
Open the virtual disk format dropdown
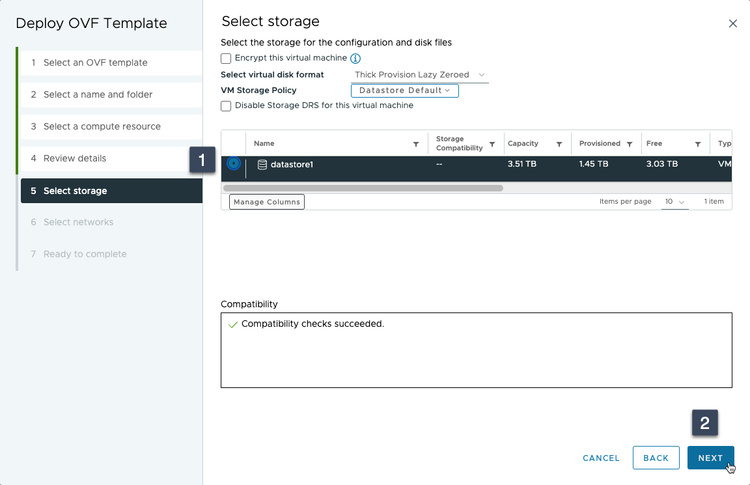pos(420,75)
